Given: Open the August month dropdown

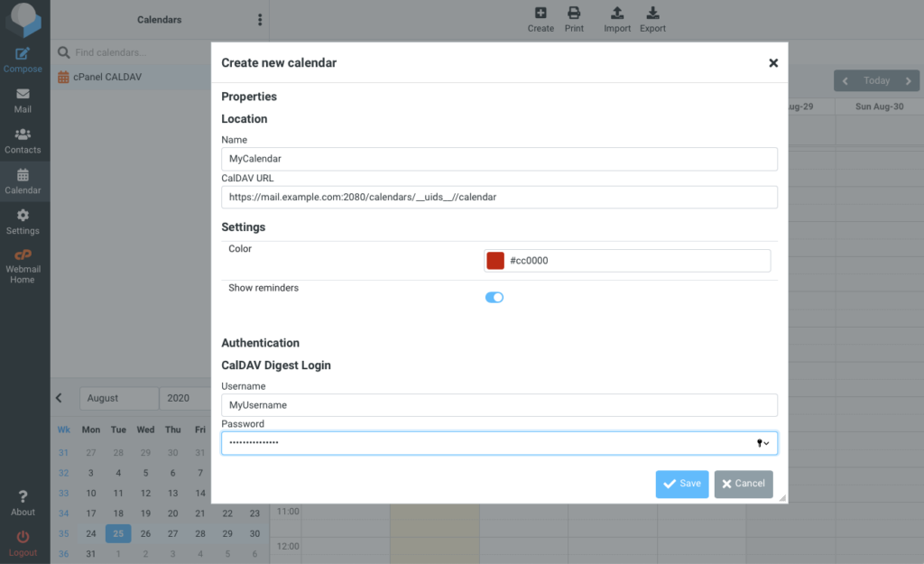Looking at the screenshot, I should [119, 398].
